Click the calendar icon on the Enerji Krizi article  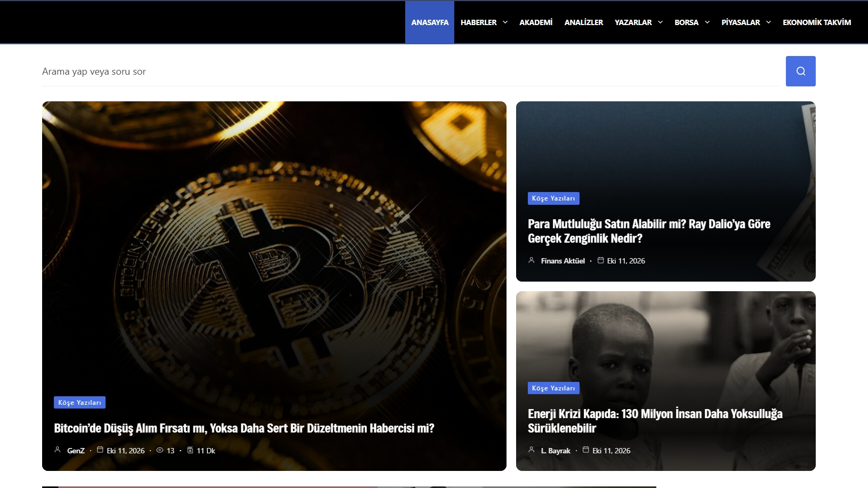586,450
